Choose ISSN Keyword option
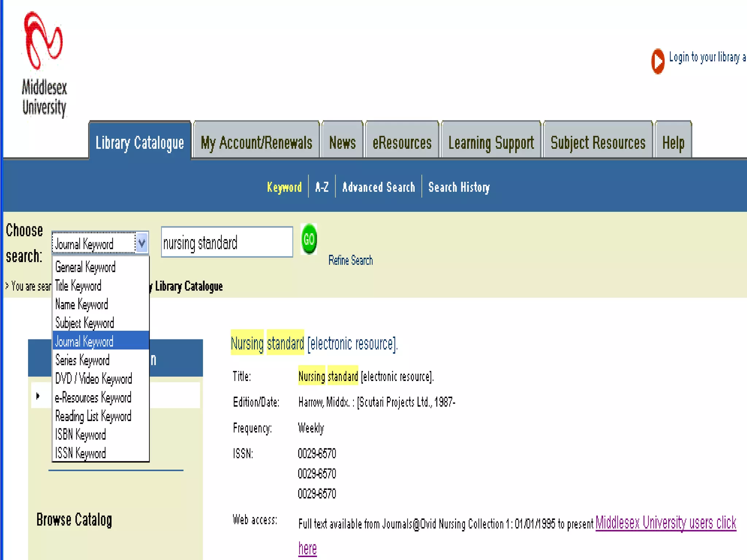 coord(81,453)
